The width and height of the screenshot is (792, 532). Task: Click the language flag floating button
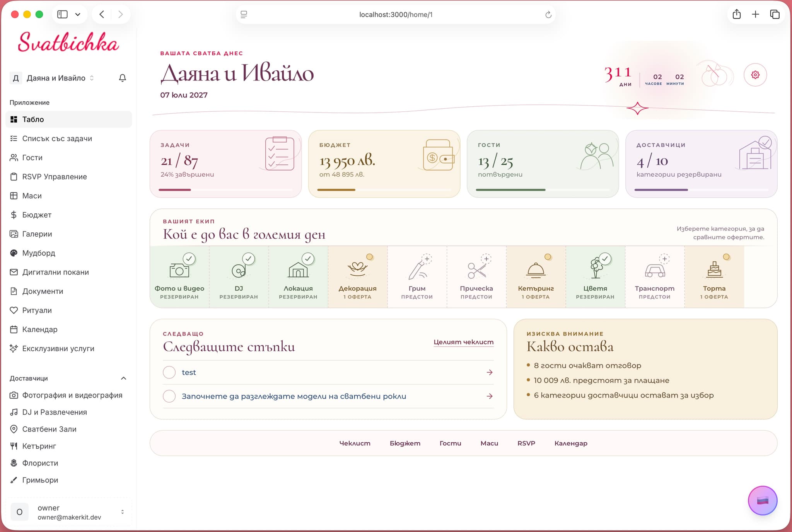(x=762, y=501)
